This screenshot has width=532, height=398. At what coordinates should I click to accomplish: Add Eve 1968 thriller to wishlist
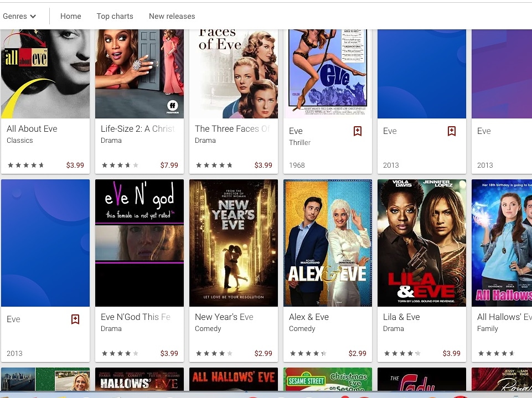click(x=358, y=131)
